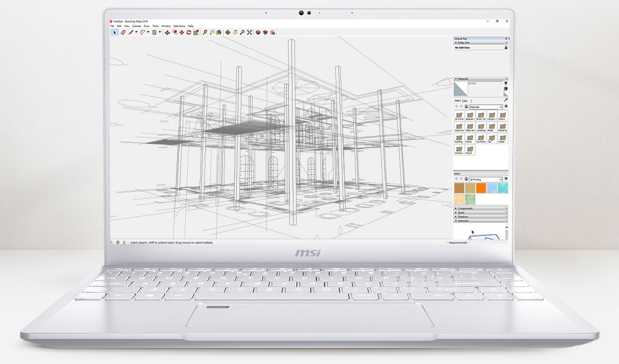The width and height of the screenshot is (619, 364).
Task: Switch to the Edit tab in Materials
Action: click(x=465, y=101)
